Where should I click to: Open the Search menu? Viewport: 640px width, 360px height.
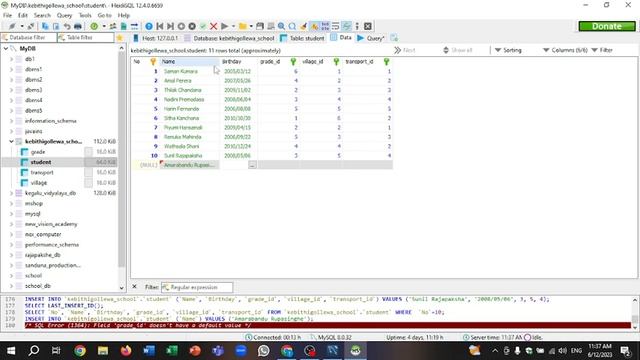coord(42,15)
